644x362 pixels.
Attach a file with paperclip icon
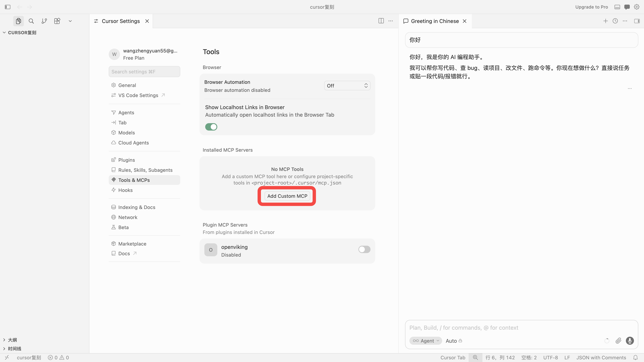point(618,341)
